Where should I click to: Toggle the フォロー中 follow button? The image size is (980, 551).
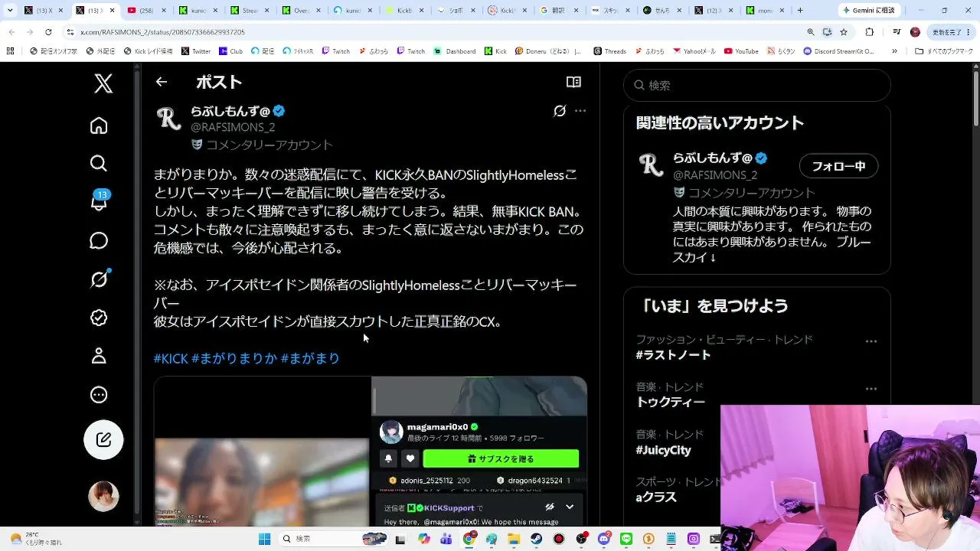point(838,166)
